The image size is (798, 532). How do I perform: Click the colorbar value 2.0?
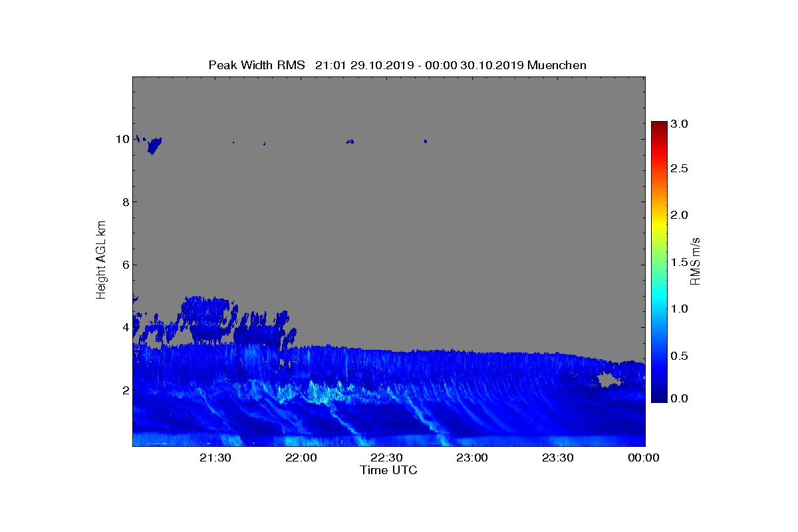(x=679, y=215)
